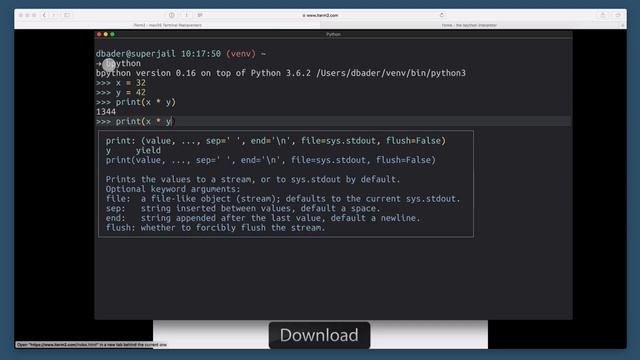Click the executed 'print(x * y)' line
This screenshot has width=640, height=360.
136,102
